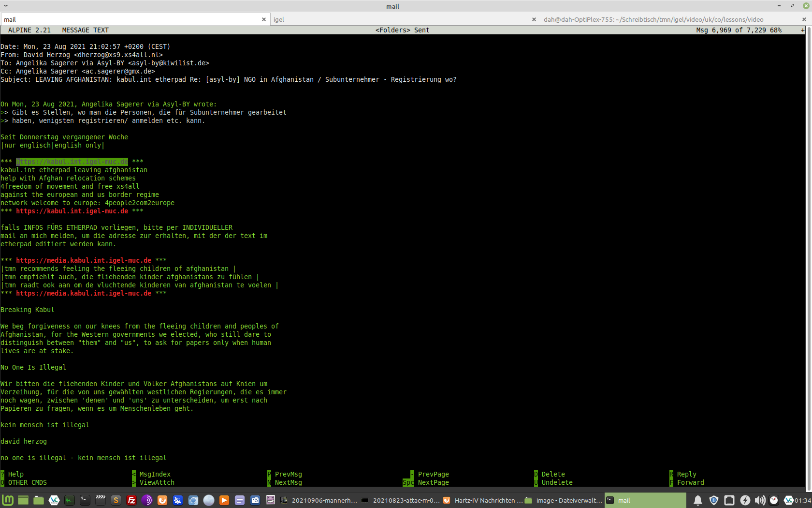Viewport: 812px width, 508px height.
Task: Open the Linux Mint start menu
Action: [x=8, y=500]
